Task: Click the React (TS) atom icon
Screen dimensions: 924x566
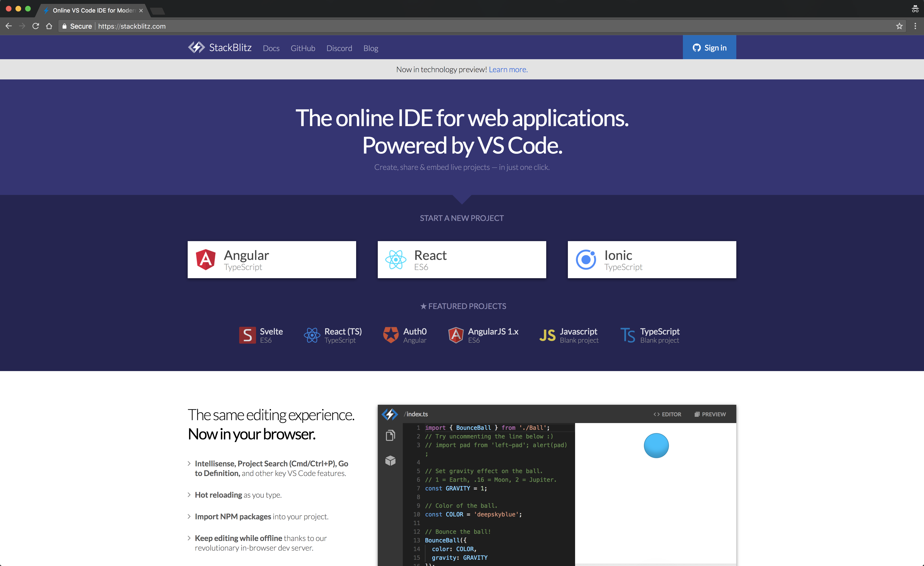Action: [312, 335]
